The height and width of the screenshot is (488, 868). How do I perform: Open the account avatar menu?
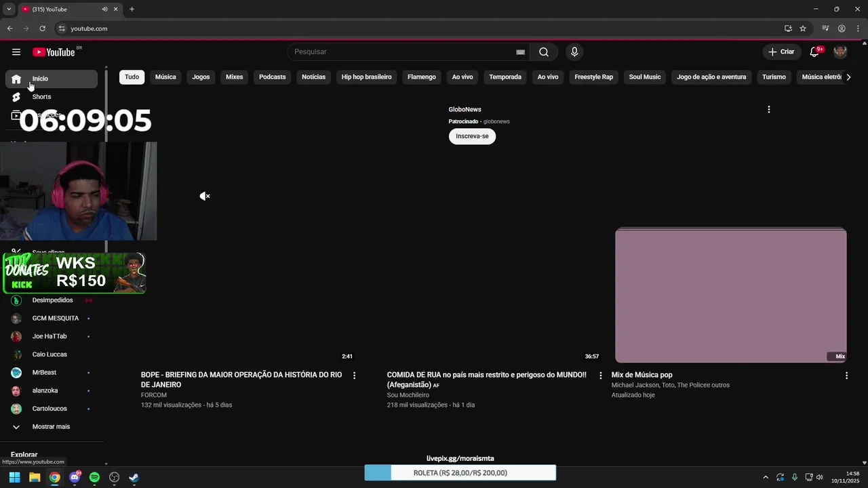(x=840, y=52)
